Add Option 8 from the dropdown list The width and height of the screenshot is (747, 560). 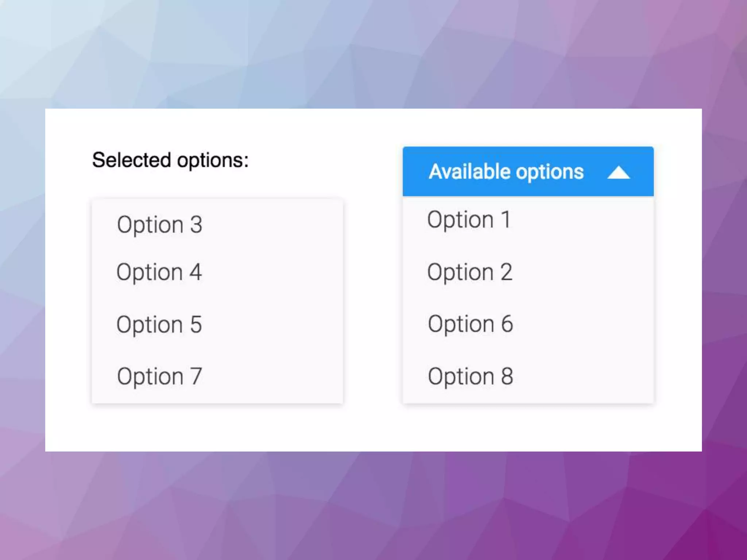[x=471, y=377]
